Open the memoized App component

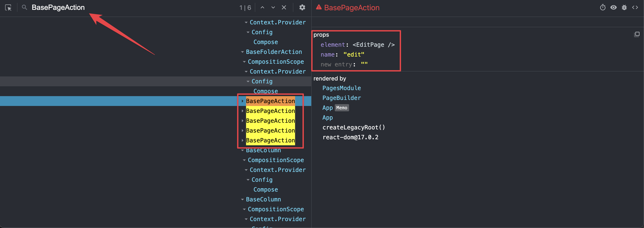328,108
